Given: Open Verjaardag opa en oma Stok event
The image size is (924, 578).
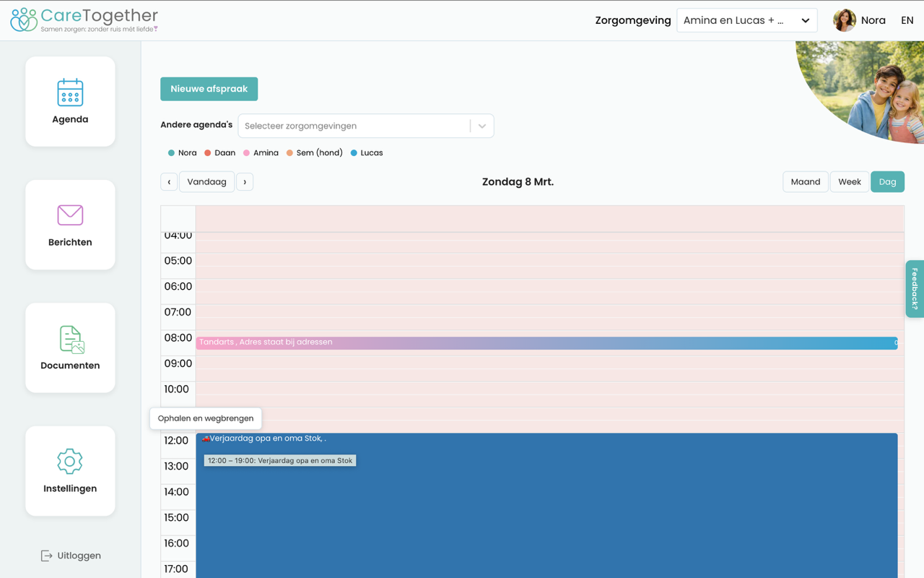Looking at the screenshot, I should [546, 506].
